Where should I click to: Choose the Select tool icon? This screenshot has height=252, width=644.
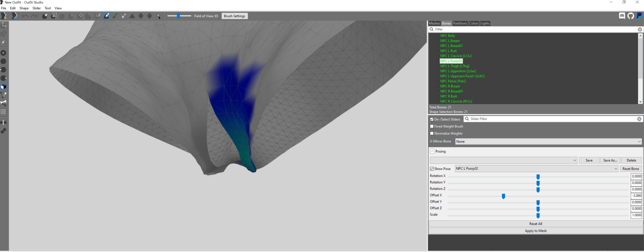point(45,16)
